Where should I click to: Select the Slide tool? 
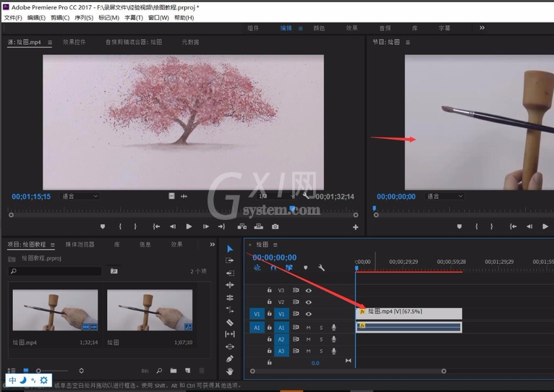(x=230, y=346)
